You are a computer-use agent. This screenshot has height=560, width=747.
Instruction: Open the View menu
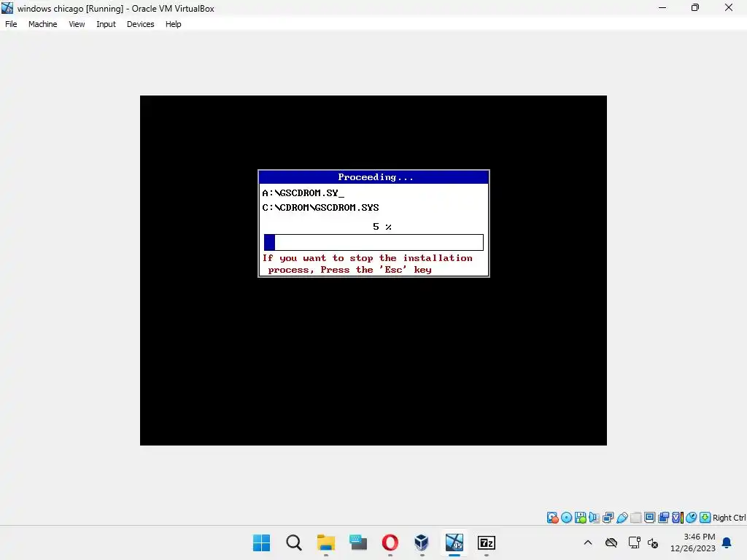click(x=77, y=24)
